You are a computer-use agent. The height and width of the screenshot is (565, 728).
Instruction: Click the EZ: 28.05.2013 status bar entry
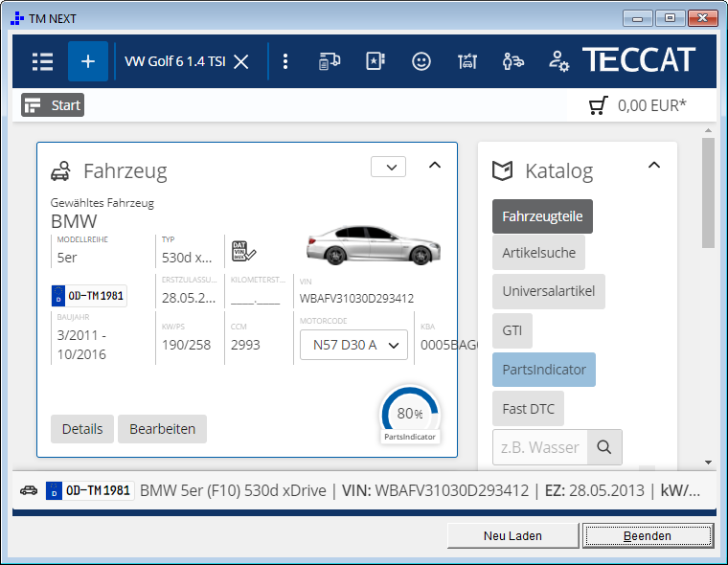[x=594, y=490]
